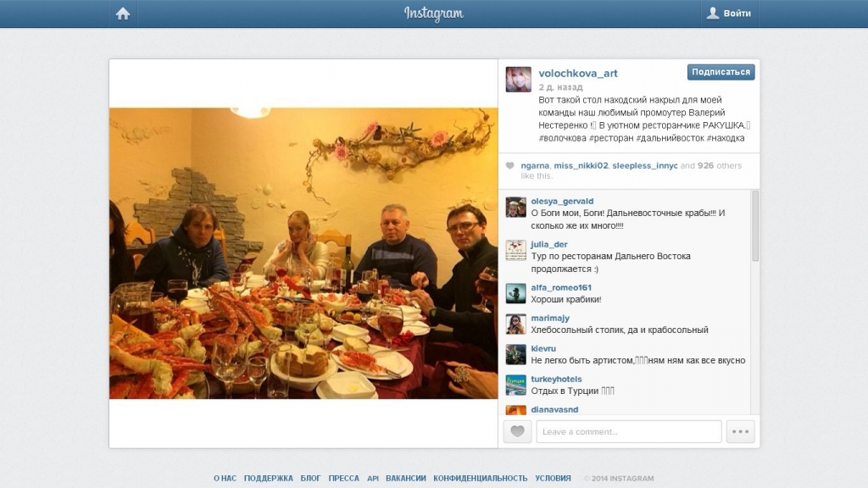View liker sleepless_innyc profile
This screenshot has width=868, height=488.
click(x=645, y=165)
